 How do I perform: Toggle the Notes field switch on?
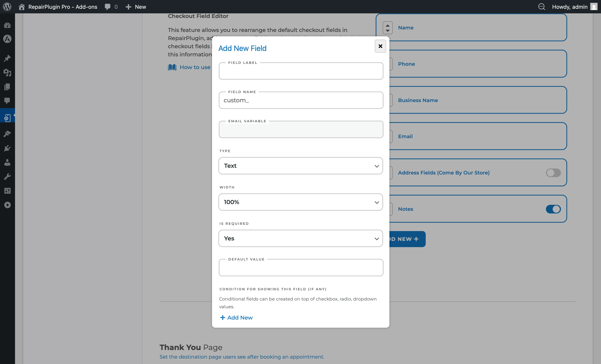pos(553,209)
